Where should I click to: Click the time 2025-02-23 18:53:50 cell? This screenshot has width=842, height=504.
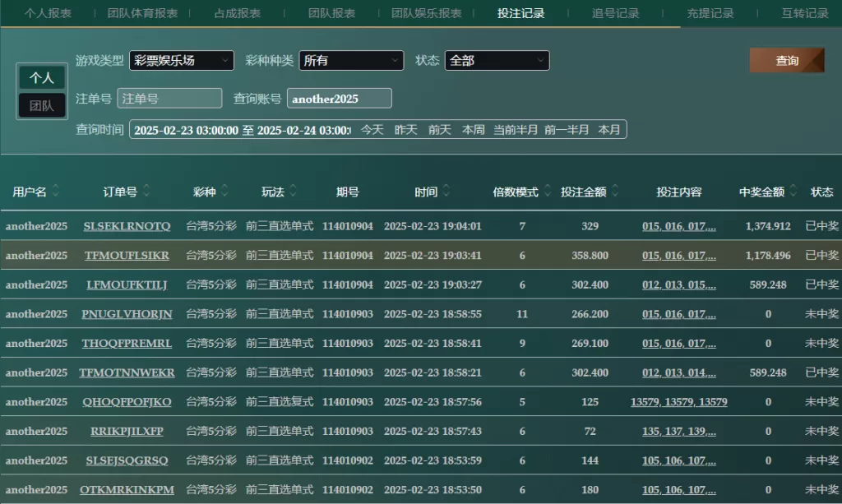click(433, 489)
